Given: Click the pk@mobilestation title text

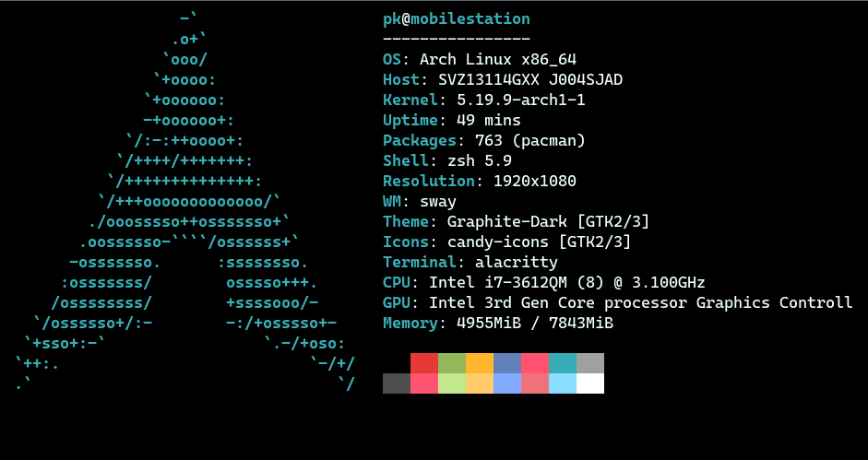Looking at the screenshot, I should [457, 18].
